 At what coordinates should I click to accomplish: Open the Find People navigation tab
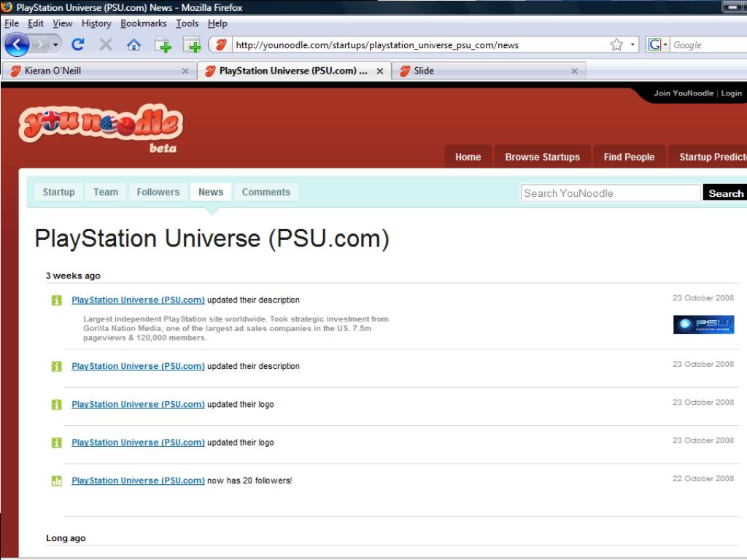(x=629, y=157)
